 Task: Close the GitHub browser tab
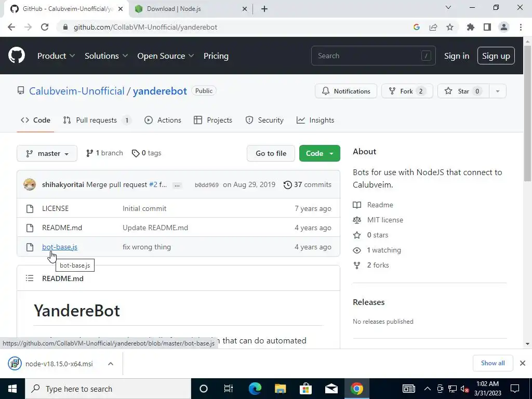pos(121,9)
